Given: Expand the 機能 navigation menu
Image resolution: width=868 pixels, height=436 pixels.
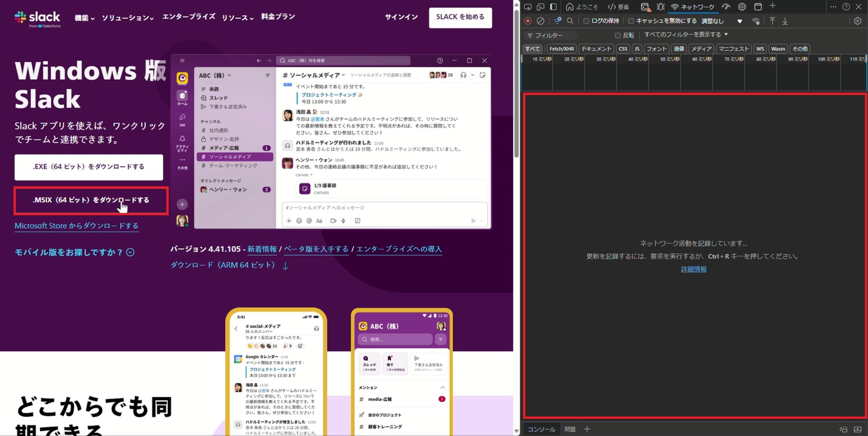Looking at the screenshot, I should (85, 18).
